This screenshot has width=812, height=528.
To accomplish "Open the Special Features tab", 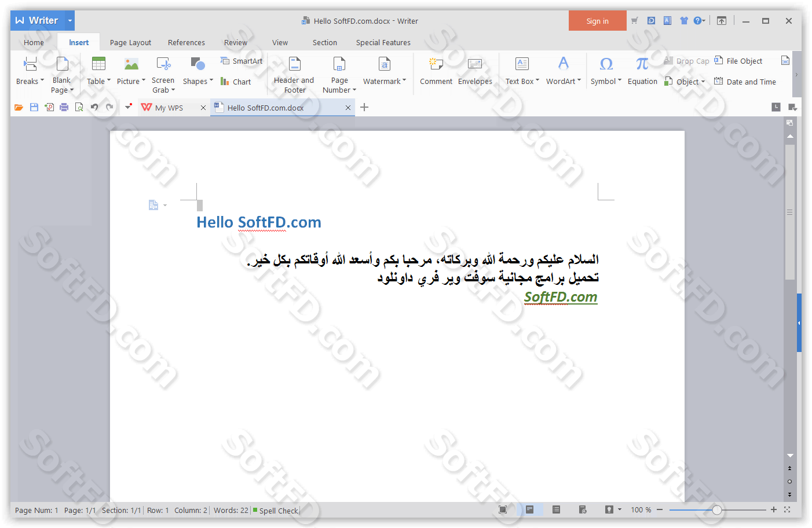I will 383,42.
